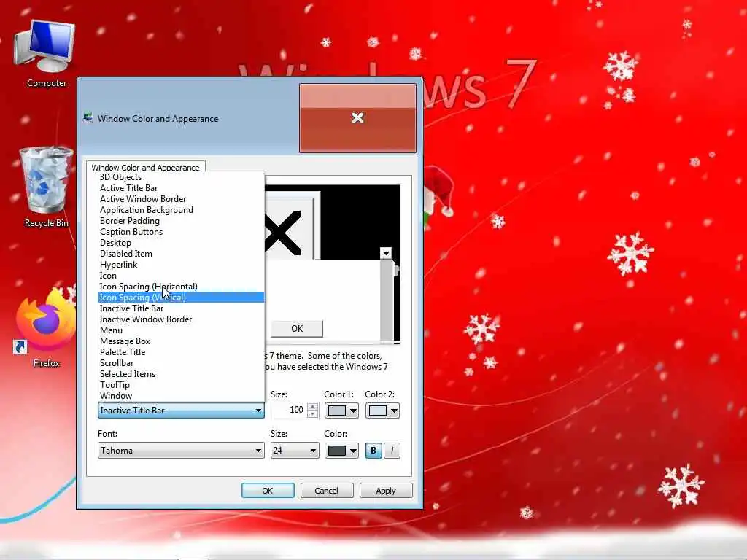Choose Active Title Bar in the list
The width and height of the screenshot is (747, 560).
point(181,188)
